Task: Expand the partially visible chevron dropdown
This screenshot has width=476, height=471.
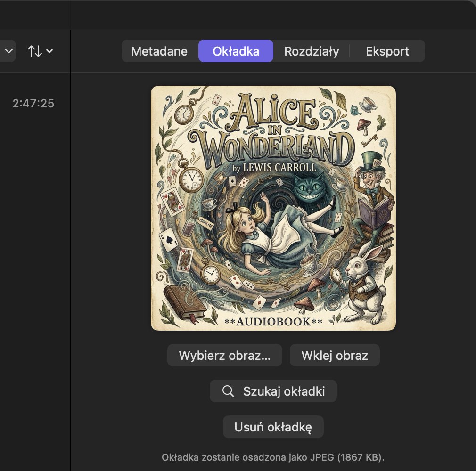Action: click(8, 51)
